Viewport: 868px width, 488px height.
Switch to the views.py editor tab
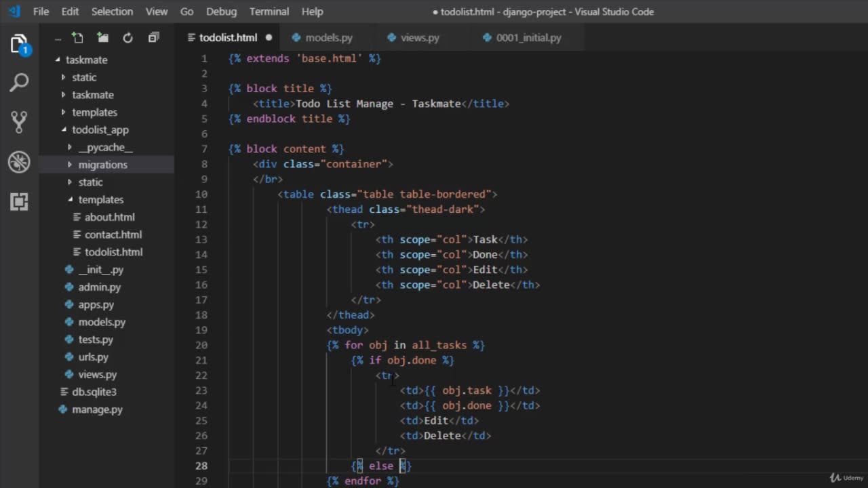tap(420, 38)
